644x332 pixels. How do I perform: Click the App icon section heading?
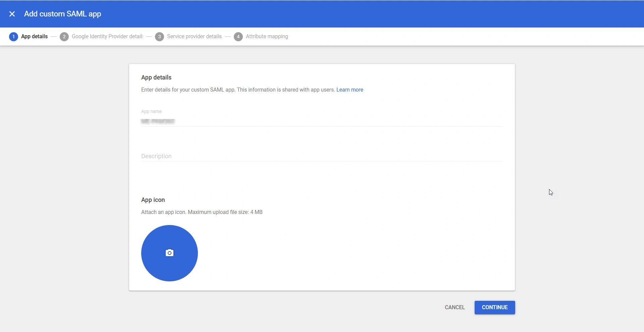pos(153,200)
